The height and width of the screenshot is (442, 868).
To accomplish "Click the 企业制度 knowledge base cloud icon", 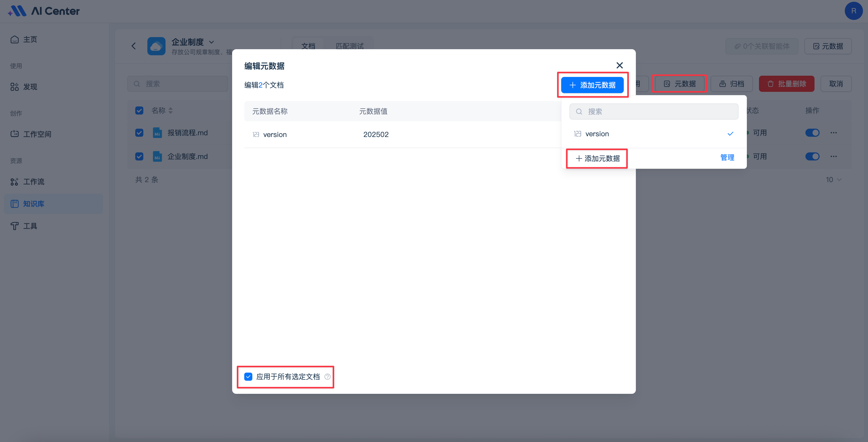I will coord(156,46).
